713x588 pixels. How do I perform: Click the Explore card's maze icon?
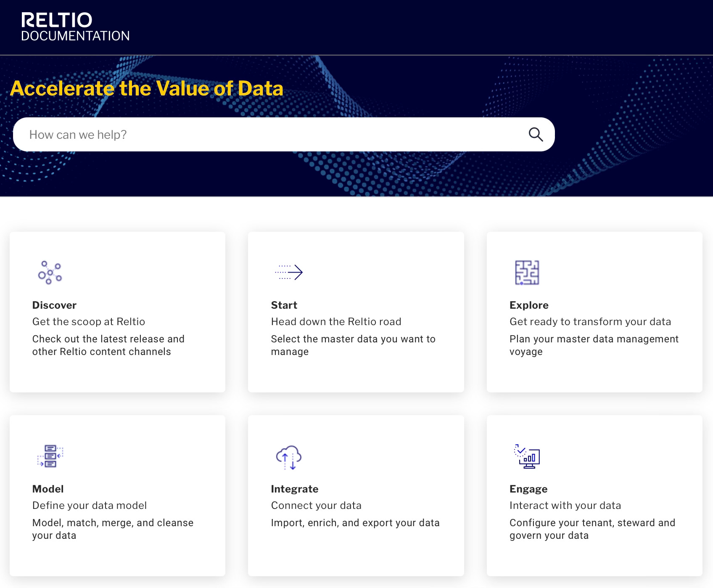click(527, 273)
